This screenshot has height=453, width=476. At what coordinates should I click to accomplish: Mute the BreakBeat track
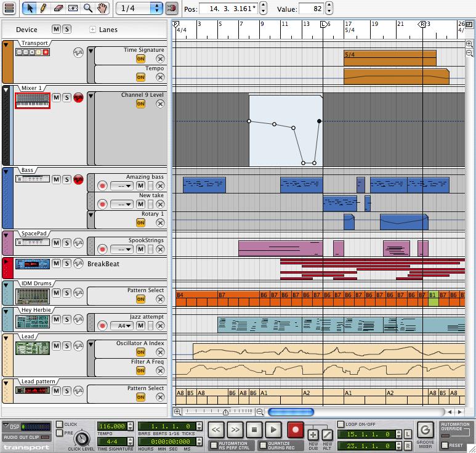click(56, 264)
